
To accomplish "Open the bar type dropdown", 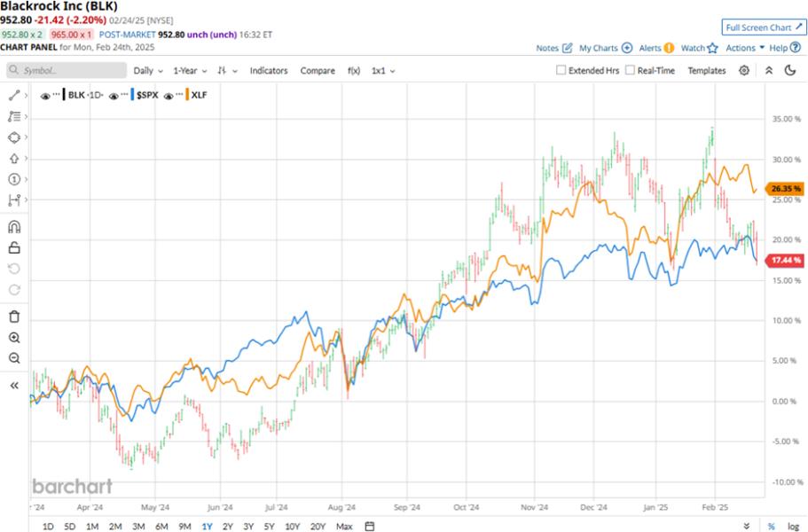I will tap(227, 71).
